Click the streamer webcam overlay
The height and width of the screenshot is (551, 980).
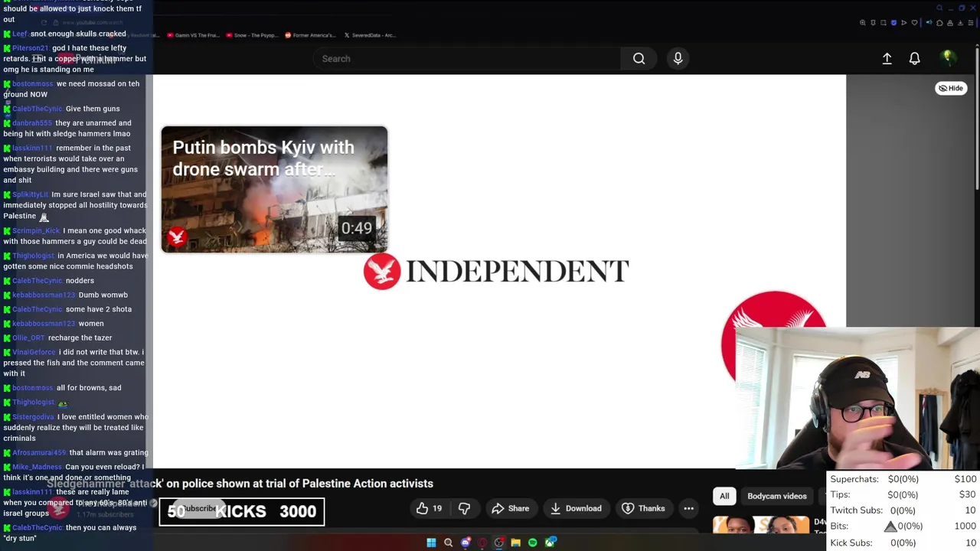[857, 398]
